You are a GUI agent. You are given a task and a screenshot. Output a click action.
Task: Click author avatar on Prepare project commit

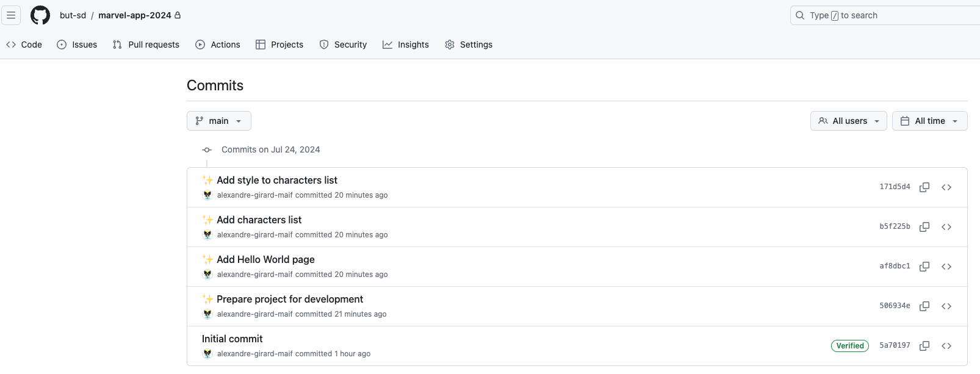pos(207,314)
